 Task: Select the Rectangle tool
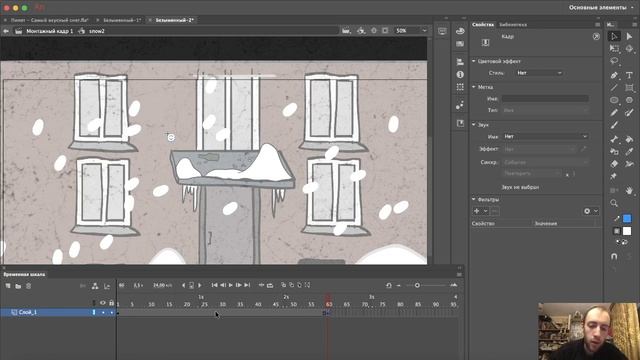point(629,88)
